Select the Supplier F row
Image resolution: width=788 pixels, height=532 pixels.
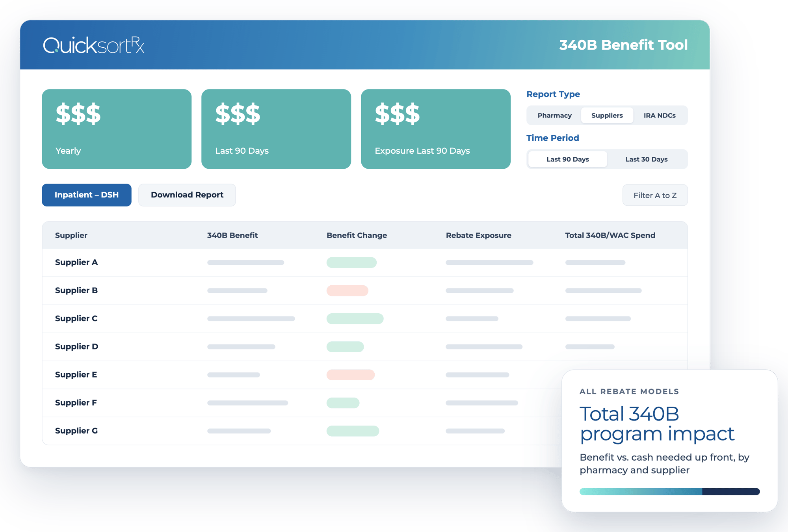pyautogui.click(x=302, y=403)
